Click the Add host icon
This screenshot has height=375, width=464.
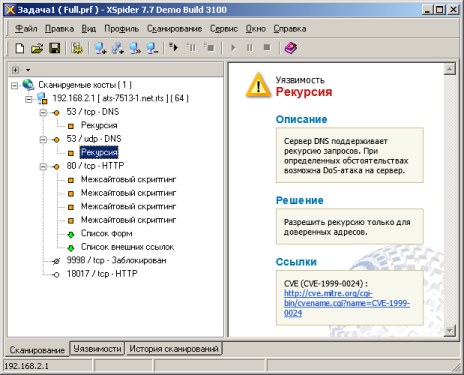coord(100,48)
